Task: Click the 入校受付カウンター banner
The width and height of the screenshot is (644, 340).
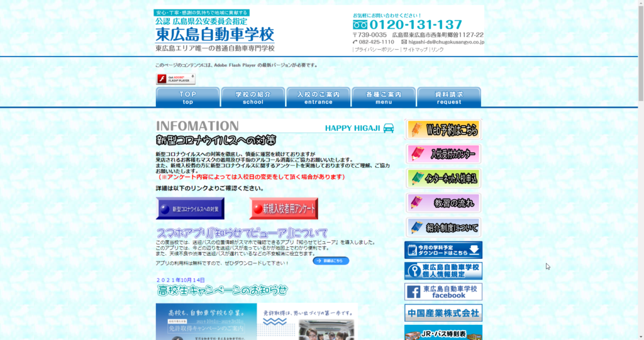Action: tap(443, 154)
